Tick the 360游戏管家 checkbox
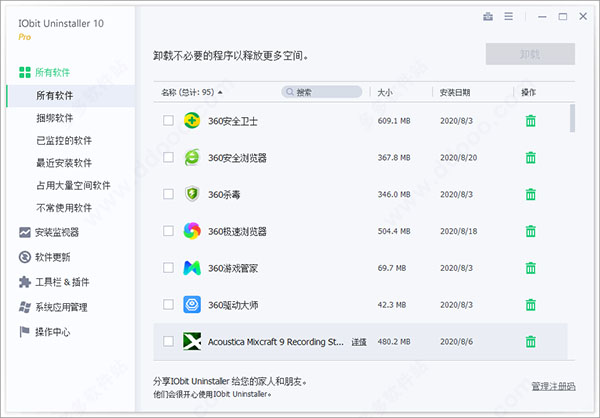Image resolution: width=600 pixels, height=418 pixels. click(x=168, y=268)
